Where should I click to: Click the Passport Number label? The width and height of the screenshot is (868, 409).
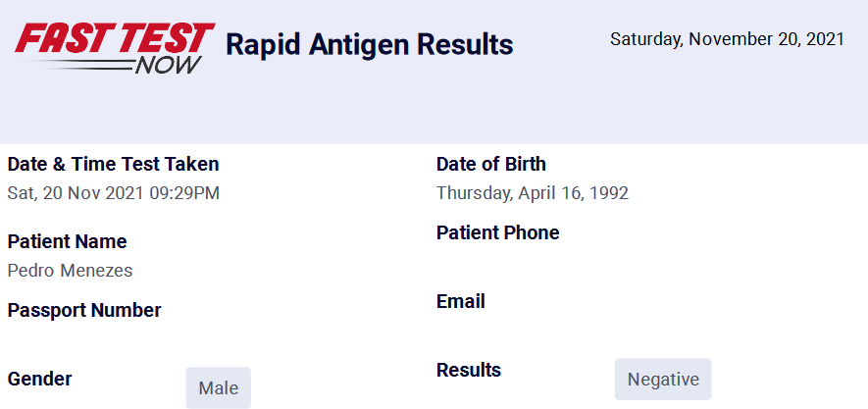point(84,311)
